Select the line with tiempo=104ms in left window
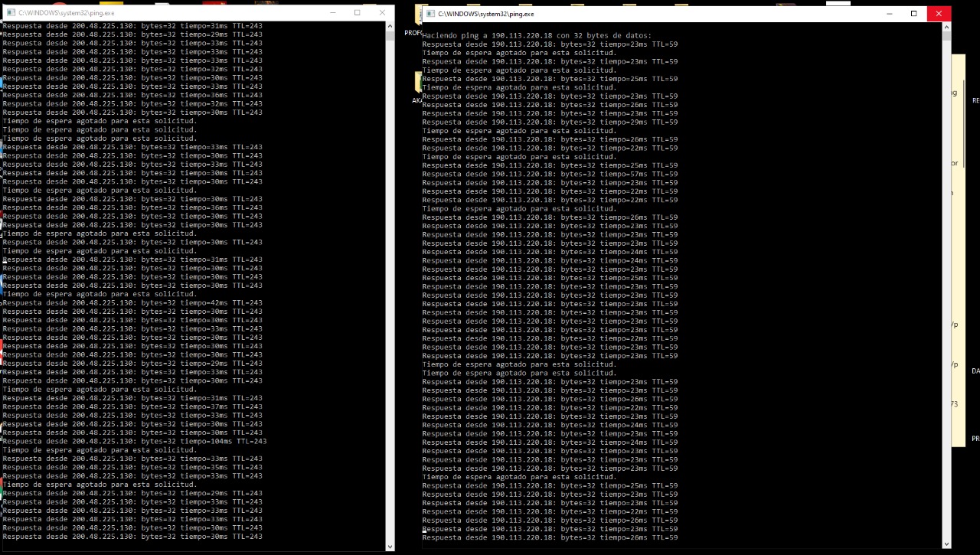The height and width of the screenshot is (555, 980). pyautogui.click(x=135, y=441)
